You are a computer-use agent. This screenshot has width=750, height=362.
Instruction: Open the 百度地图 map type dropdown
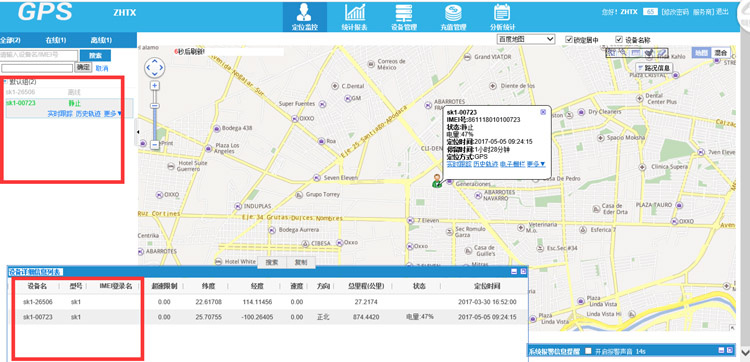pos(526,39)
